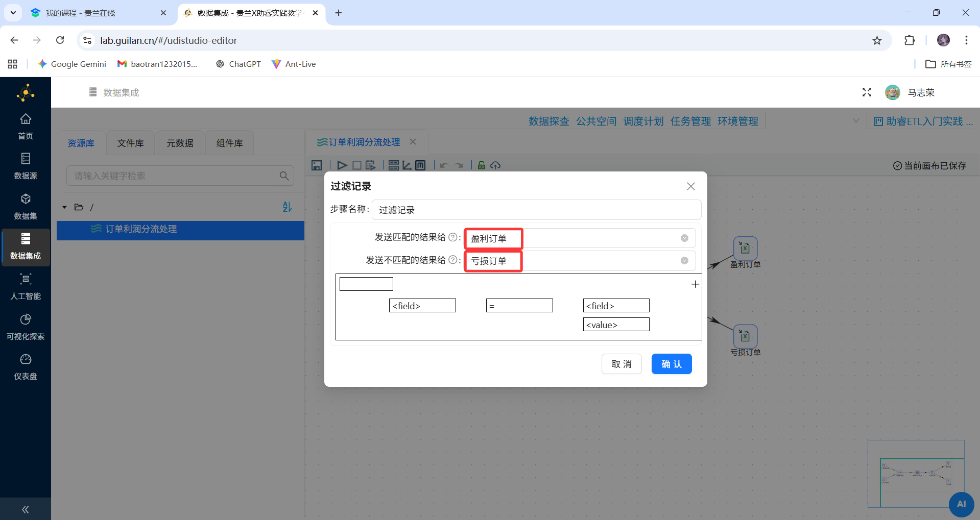Click the 步骤名称 input field
The width and height of the screenshot is (980, 520).
click(x=536, y=210)
